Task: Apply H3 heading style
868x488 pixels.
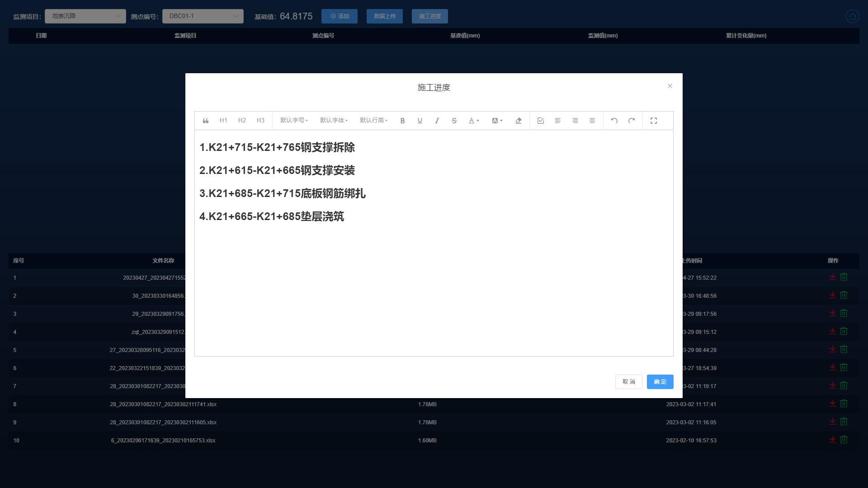Action: point(260,120)
